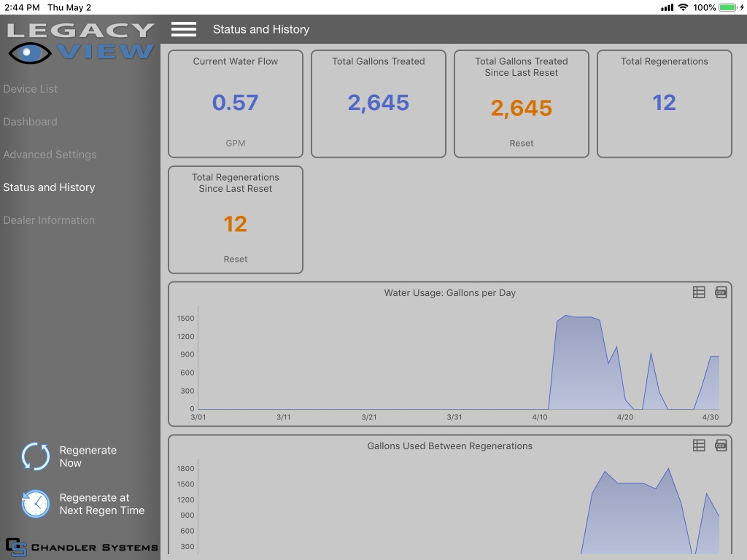Click the 2:44 PM clock in status bar
This screenshot has width=747, height=560.
coord(22,7)
